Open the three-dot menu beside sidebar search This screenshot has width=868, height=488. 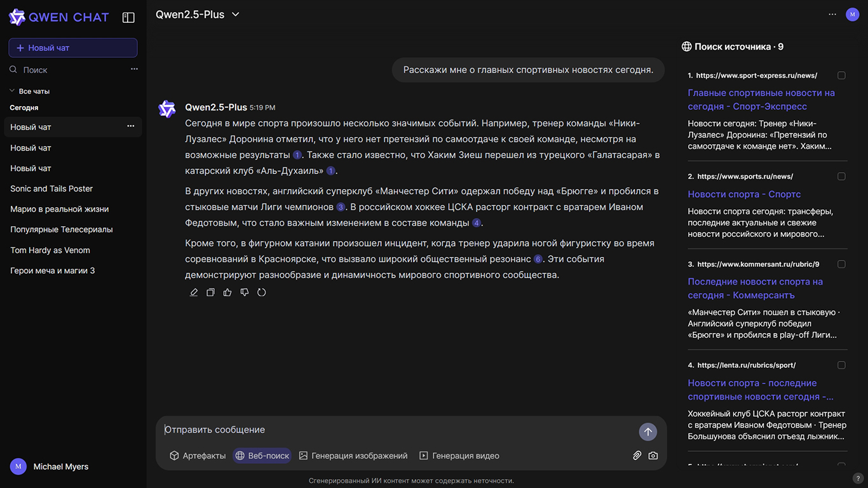click(x=134, y=69)
